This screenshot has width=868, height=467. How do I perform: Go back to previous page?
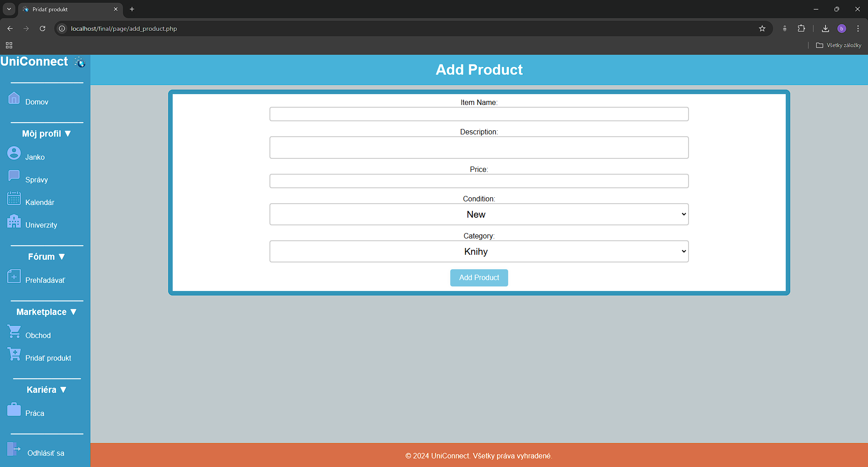(10, 29)
